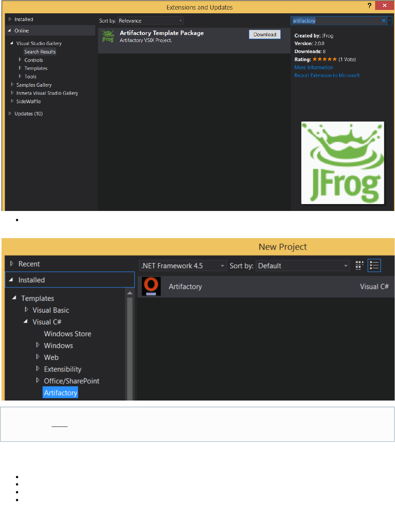
Task: Expand the Web template category
Action: [38, 357]
